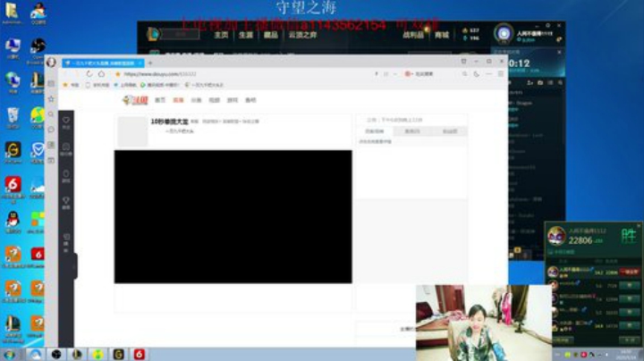Click the streamer avatar thumbnail
644x361 pixels.
(132, 131)
